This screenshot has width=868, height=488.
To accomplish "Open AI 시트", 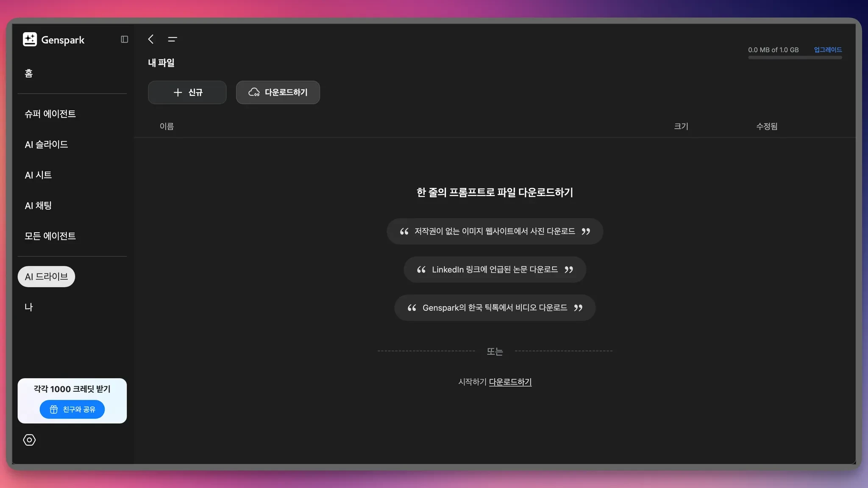I will click(38, 175).
